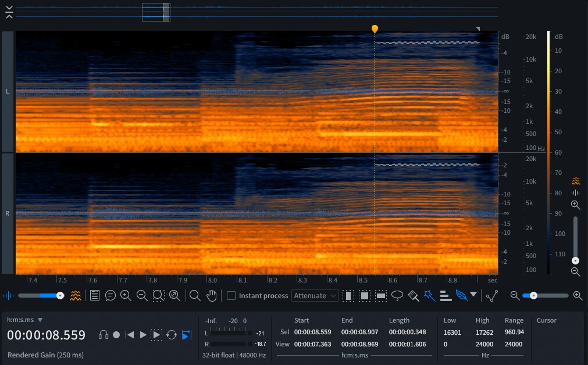Select the Time selection tool
The image size is (588, 365).
pyautogui.click(x=348, y=296)
